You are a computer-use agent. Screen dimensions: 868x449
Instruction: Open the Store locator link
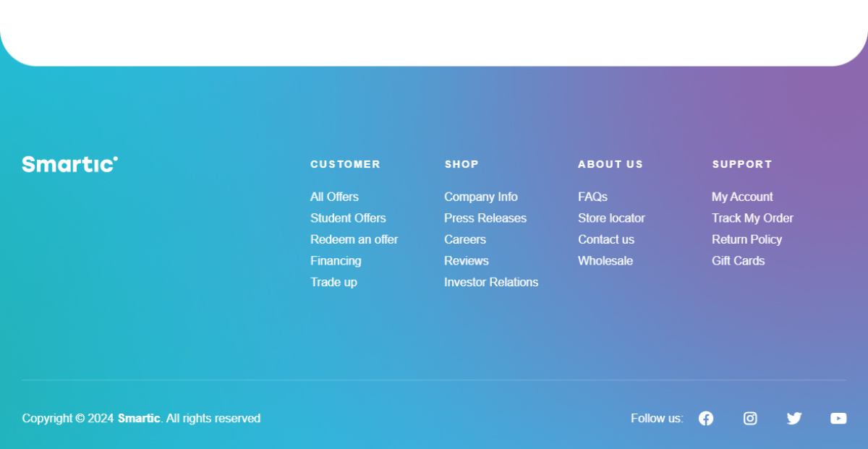[611, 218]
